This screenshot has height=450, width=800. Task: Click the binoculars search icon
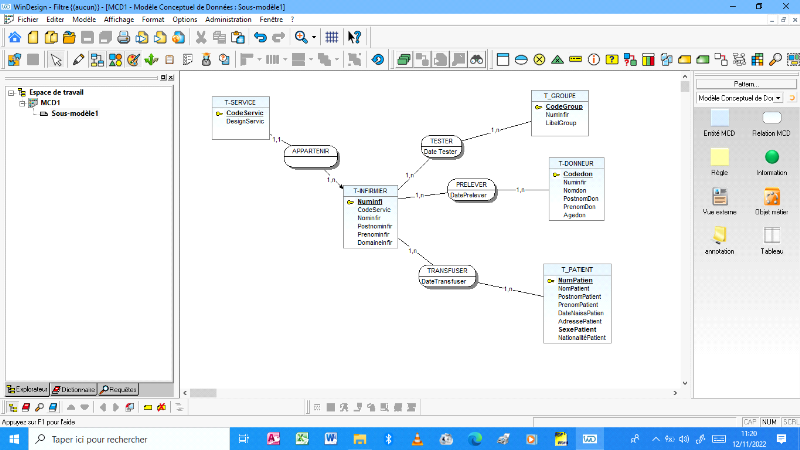(x=478, y=59)
